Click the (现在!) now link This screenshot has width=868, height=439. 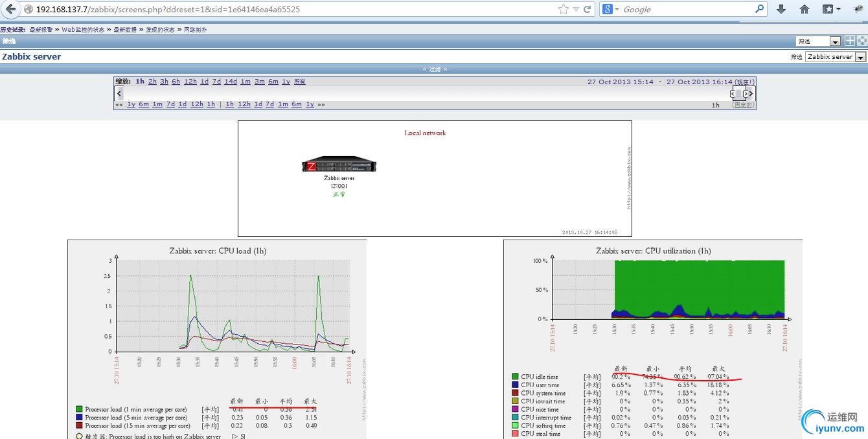point(744,82)
